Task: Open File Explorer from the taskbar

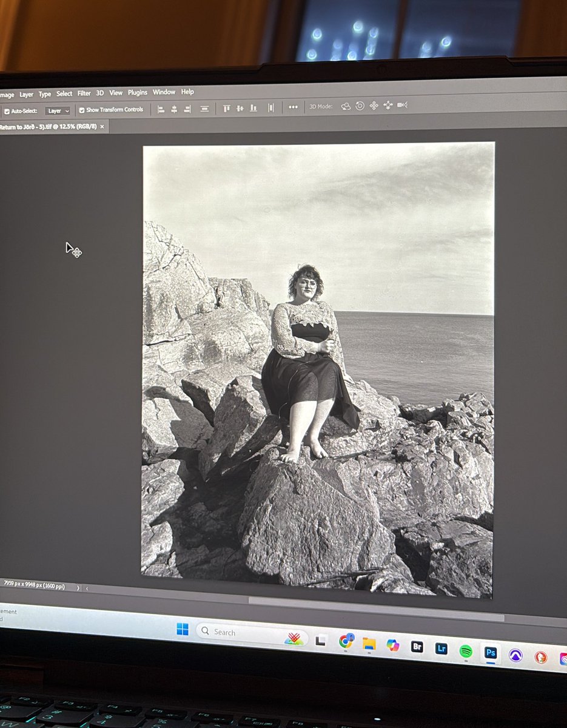Action: pyautogui.click(x=369, y=642)
